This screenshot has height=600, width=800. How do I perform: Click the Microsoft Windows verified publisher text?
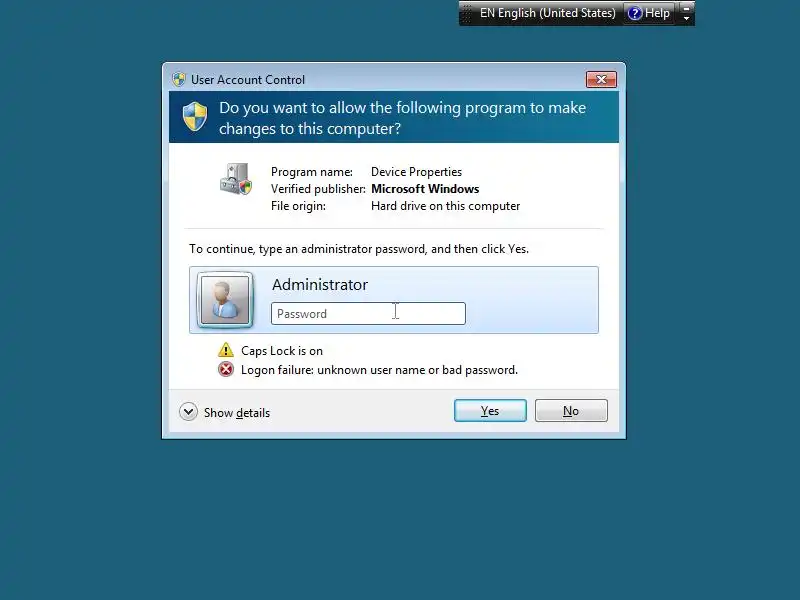(425, 189)
